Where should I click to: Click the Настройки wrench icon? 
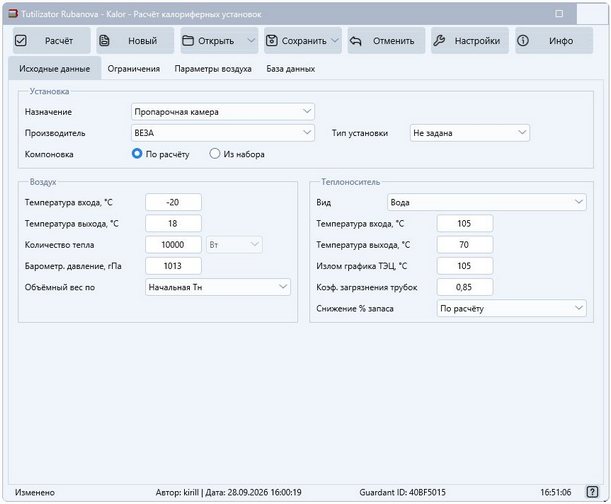click(439, 41)
